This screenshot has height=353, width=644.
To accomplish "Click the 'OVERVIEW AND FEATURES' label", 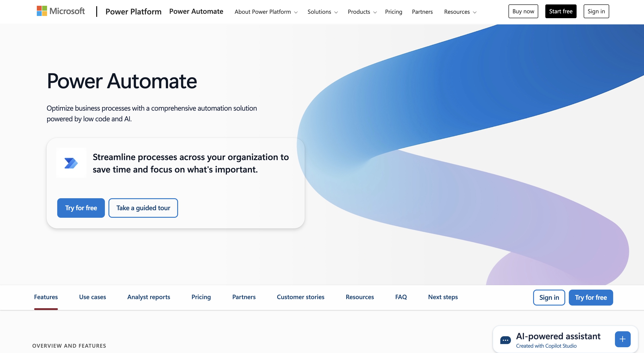I will [69, 346].
